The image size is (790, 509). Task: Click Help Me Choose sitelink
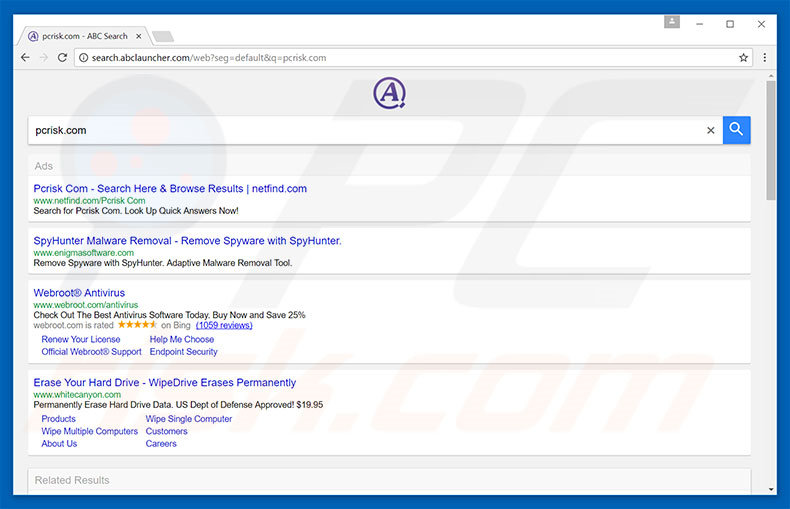click(182, 340)
